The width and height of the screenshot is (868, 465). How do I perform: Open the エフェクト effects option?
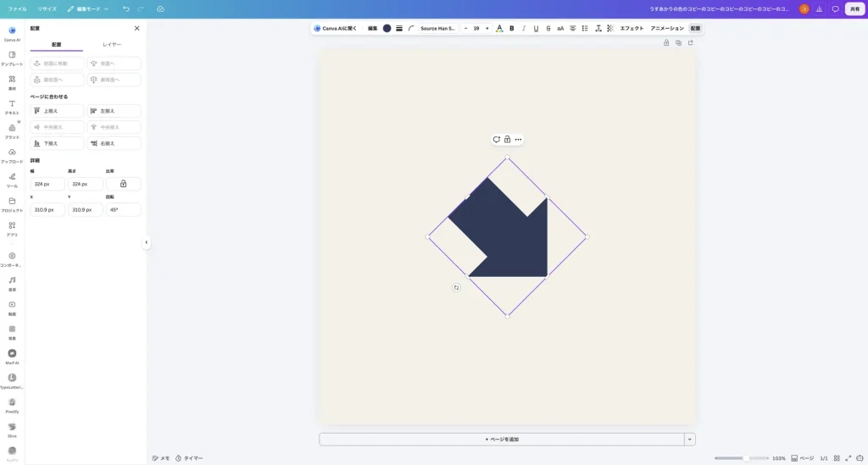(x=632, y=28)
